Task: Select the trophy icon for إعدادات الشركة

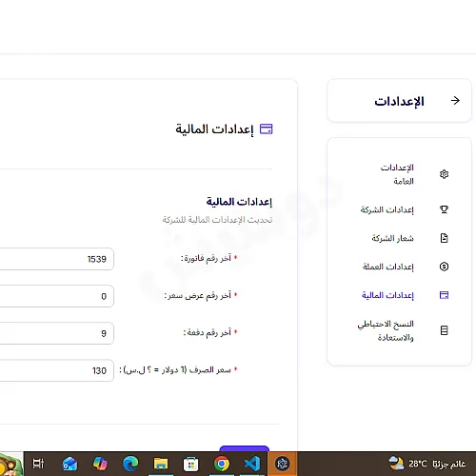Action: (x=444, y=209)
